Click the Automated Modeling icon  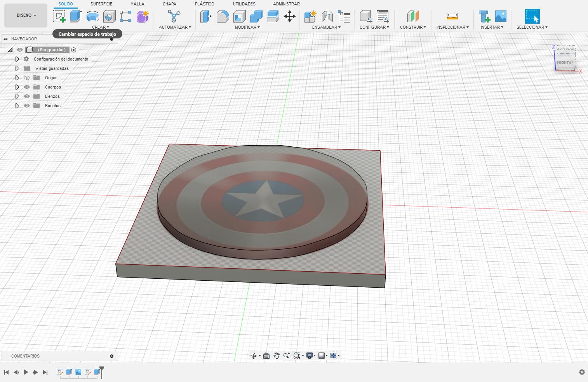point(174,16)
